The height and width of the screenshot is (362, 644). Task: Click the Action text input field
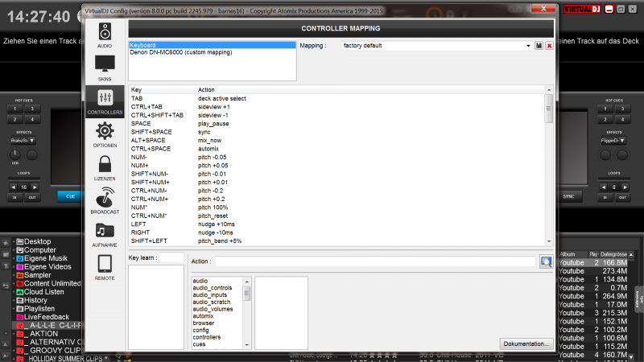pyautogui.click(x=375, y=261)
